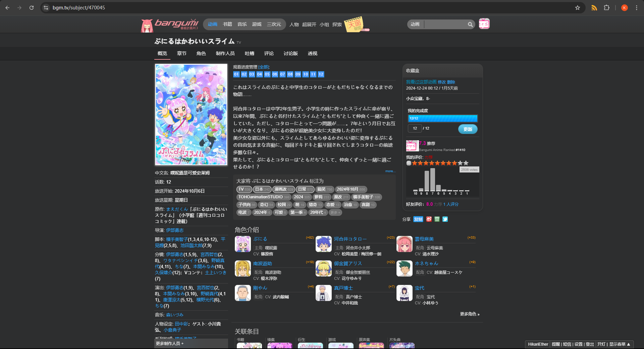Open 游戏 in top navigation
The height and width of the screenshot is (349, 644).
pos(257,24)
